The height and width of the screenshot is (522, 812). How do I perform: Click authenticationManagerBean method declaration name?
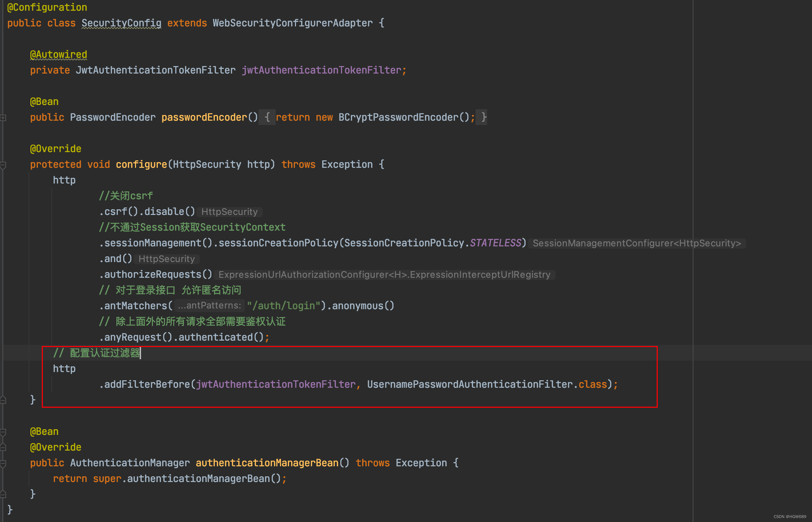(267, 463)
